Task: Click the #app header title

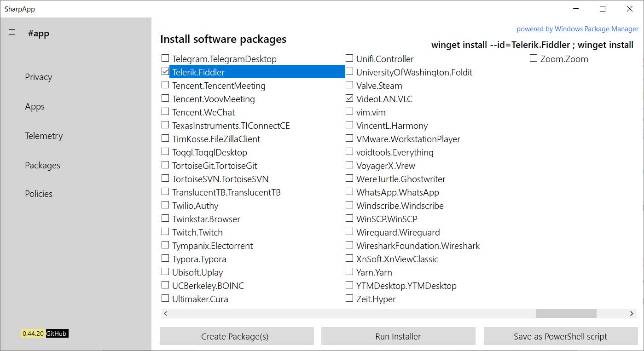Action: (38, 33)
